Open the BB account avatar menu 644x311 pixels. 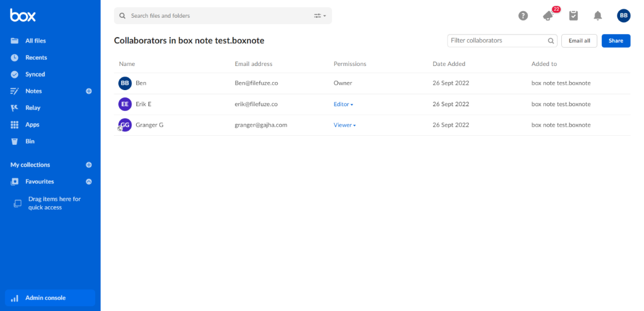pyautogui.click(x=623, y=16)
